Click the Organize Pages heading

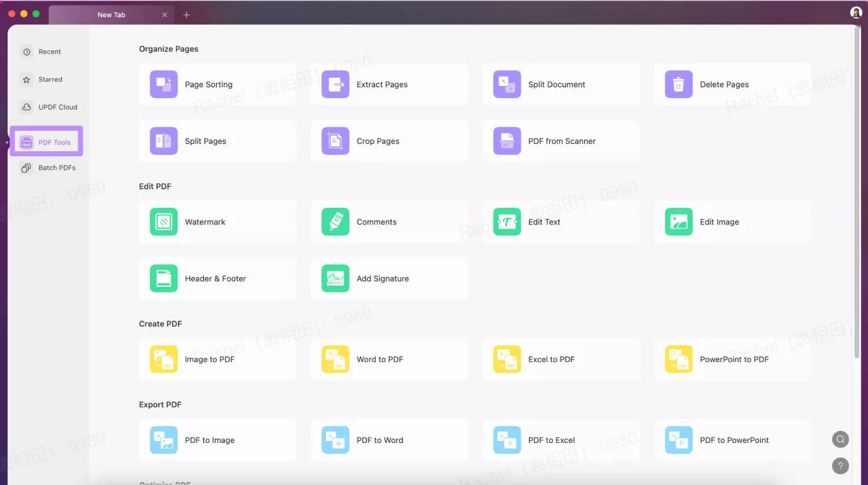click(x=168, y=49)
